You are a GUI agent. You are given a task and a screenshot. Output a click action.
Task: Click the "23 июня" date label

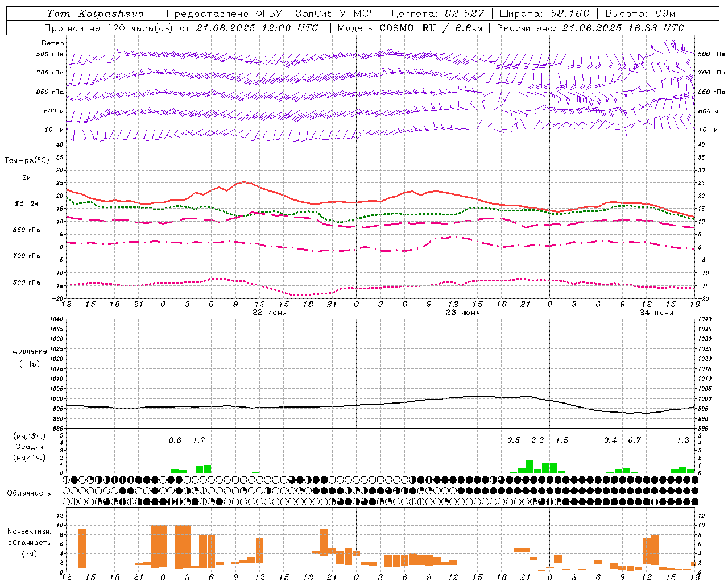(x=463, y=313)
